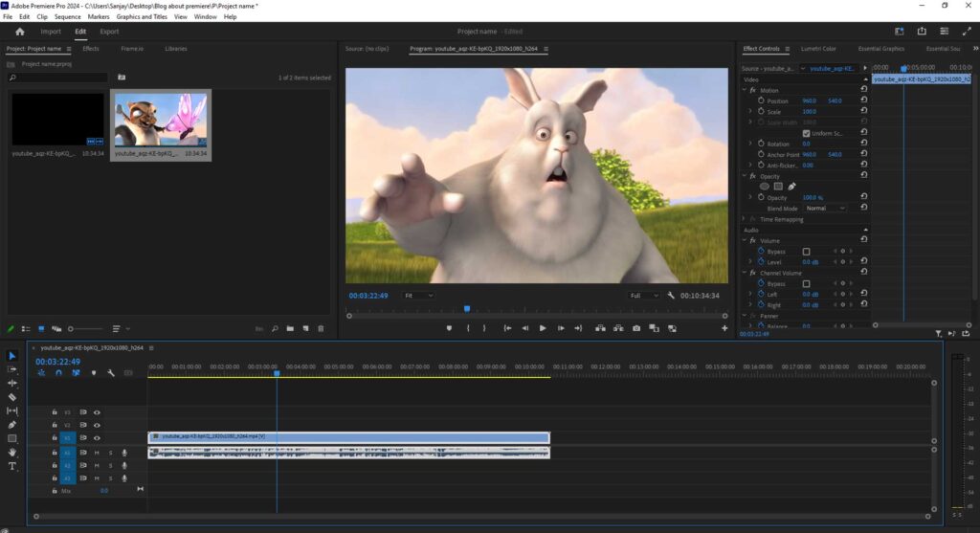This screenshot has width=980, height=533.
Task: Create a rectangle mask under Opacity
Action: click(x=778, y=187)
